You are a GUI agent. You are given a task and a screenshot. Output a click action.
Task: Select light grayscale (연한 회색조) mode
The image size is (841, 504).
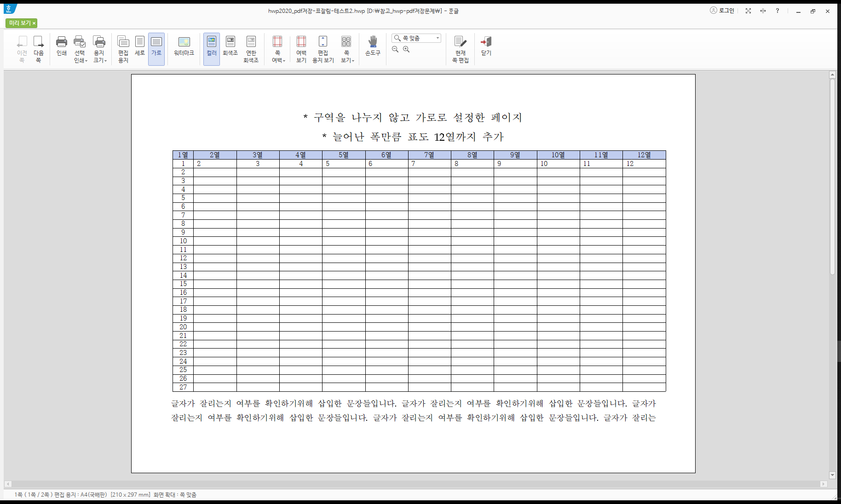(251, 49)
